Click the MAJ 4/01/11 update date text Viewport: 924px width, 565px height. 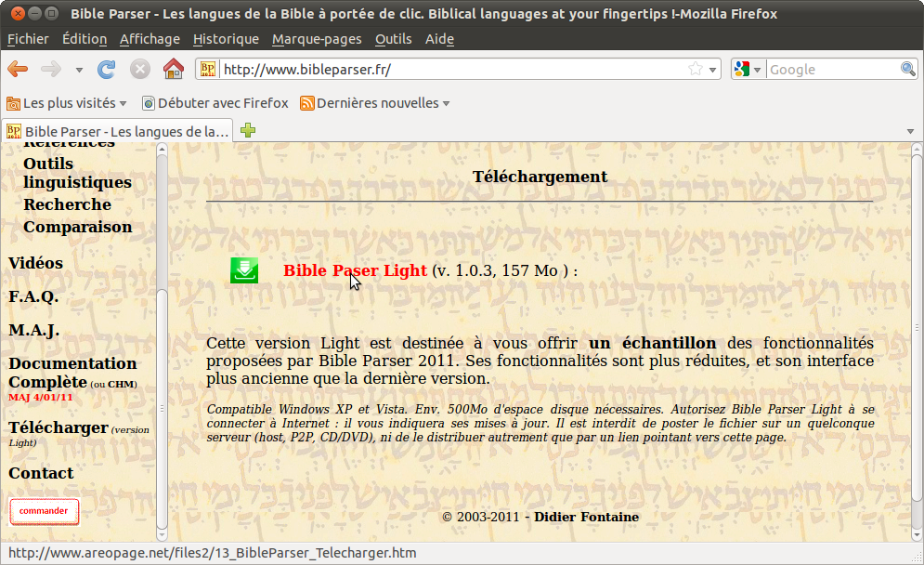(41, 398)
